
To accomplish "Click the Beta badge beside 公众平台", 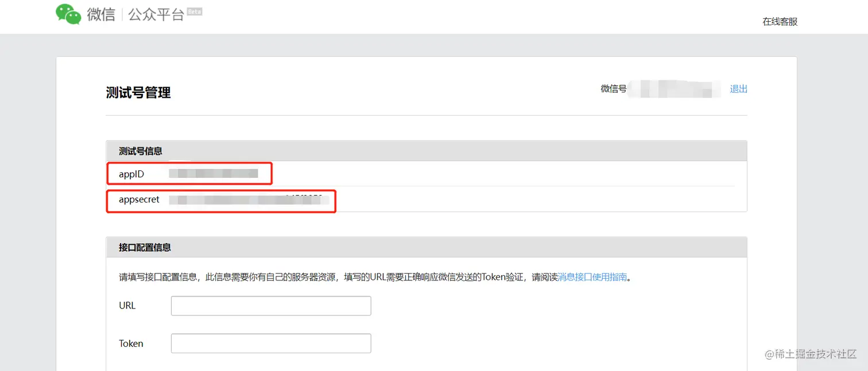I will pyautogui.click(x=195, y=11).
